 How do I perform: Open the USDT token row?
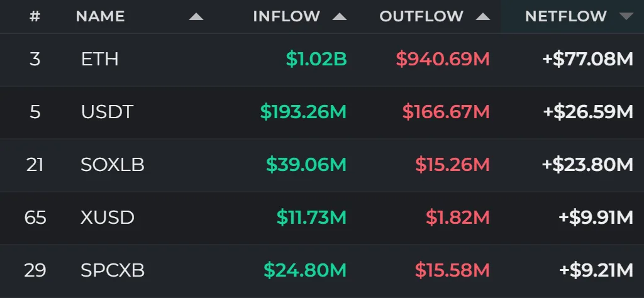(322, 112)
